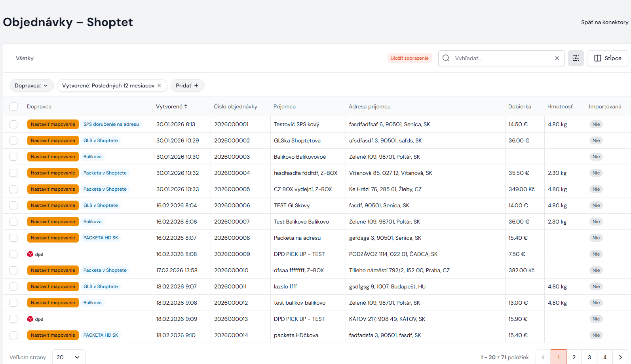Open the page size dropdown showing 20
The height and width of the screenshot is (364, 631).
[x=68, y=357]
